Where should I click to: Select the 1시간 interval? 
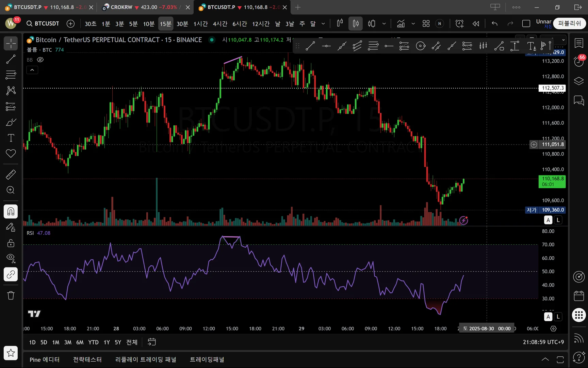[x=200, y=24]
